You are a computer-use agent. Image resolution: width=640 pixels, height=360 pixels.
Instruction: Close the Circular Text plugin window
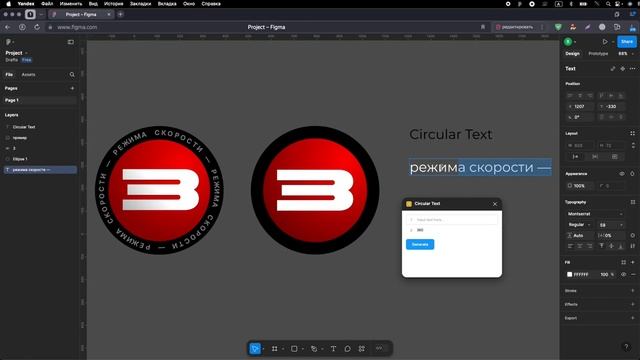pos(495,204)
